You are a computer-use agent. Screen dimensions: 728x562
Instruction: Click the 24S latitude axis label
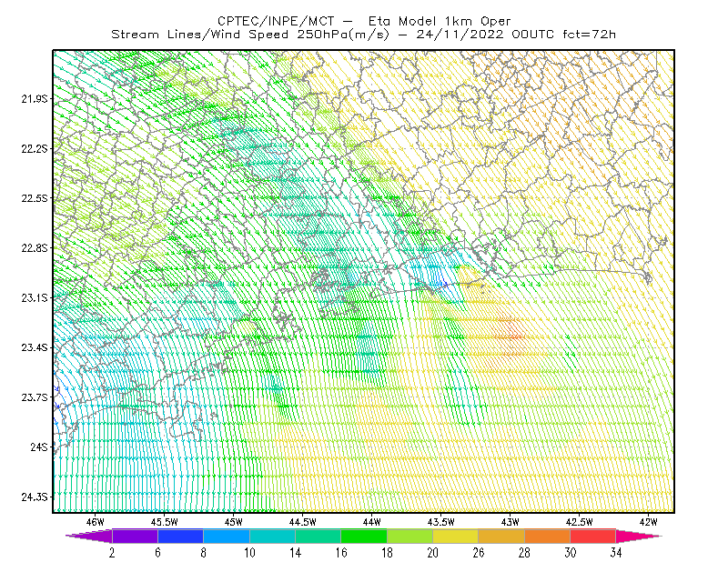[39, 447]
